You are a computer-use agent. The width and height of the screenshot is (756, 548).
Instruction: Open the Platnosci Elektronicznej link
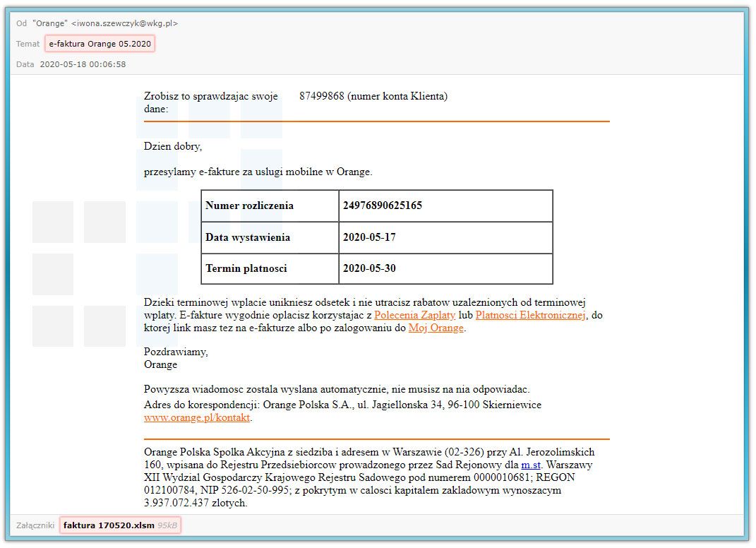pos(530,315)
